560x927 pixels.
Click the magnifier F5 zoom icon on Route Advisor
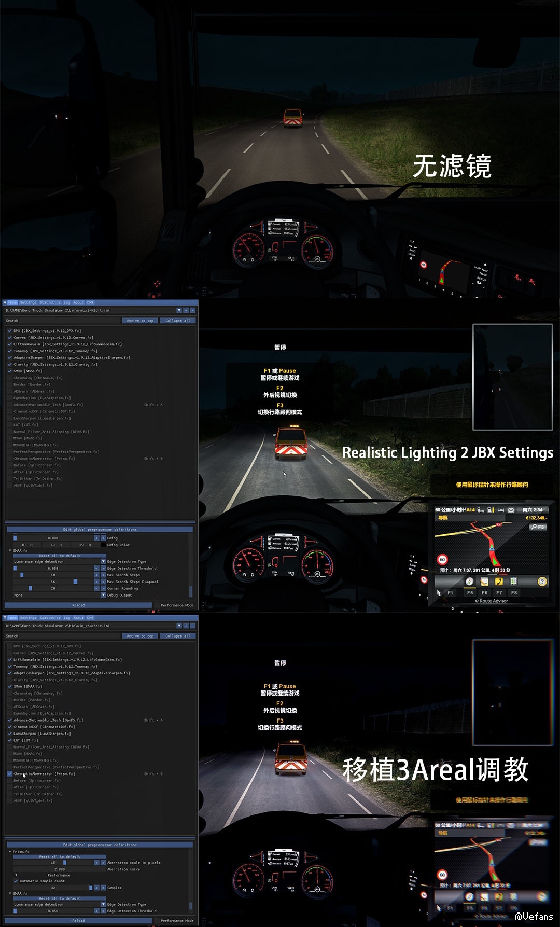[538, 527]
